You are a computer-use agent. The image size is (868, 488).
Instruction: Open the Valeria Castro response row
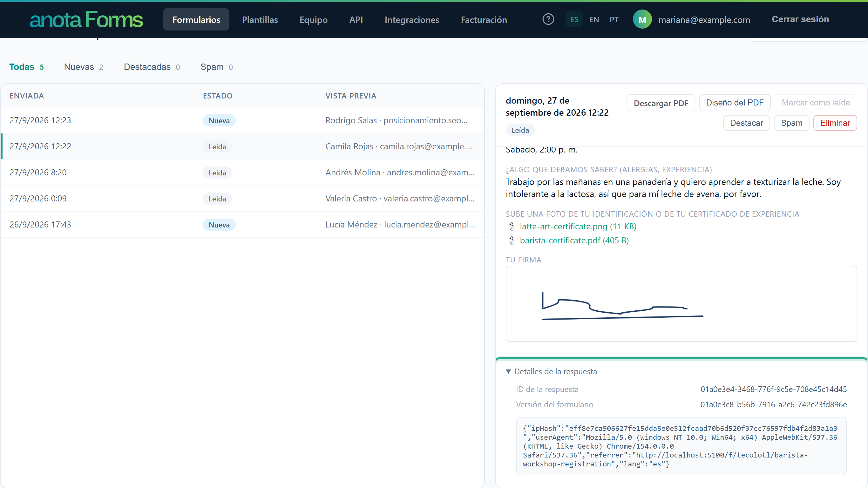[x=243, y=199]
